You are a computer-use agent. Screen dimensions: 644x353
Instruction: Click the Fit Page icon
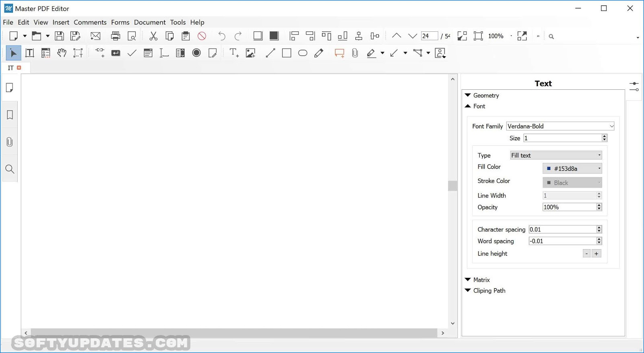coord(478,36)
